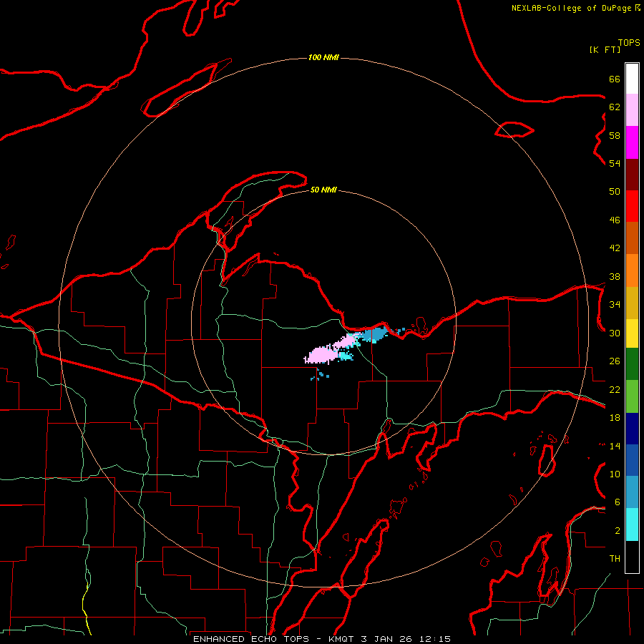644x644 pixels.
Task: Click the ENHANCED ECHO TOPS KMQT caption
Action: click(321, 639)
